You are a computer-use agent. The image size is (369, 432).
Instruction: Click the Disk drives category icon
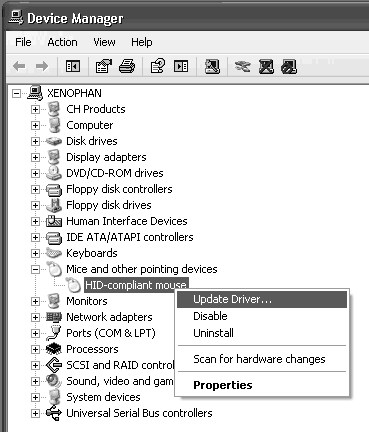[54, 141]
